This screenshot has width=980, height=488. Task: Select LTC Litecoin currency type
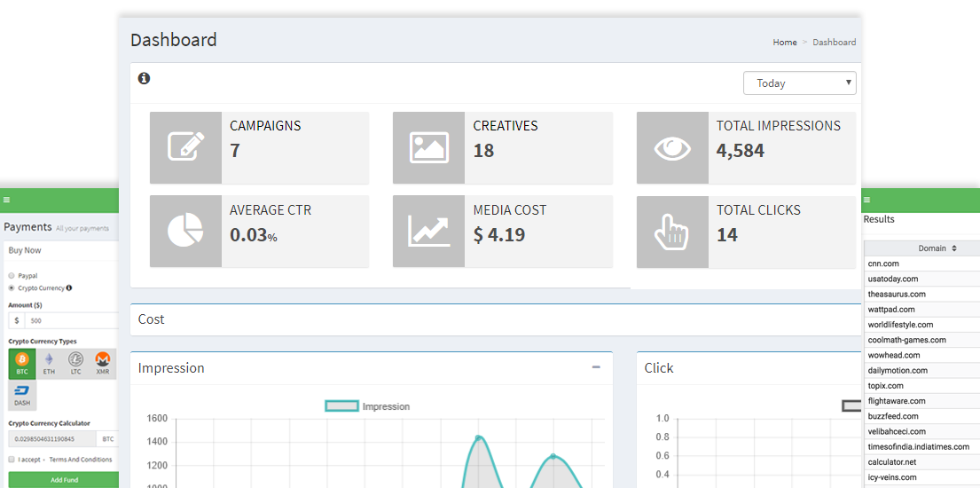pos(75,364)
